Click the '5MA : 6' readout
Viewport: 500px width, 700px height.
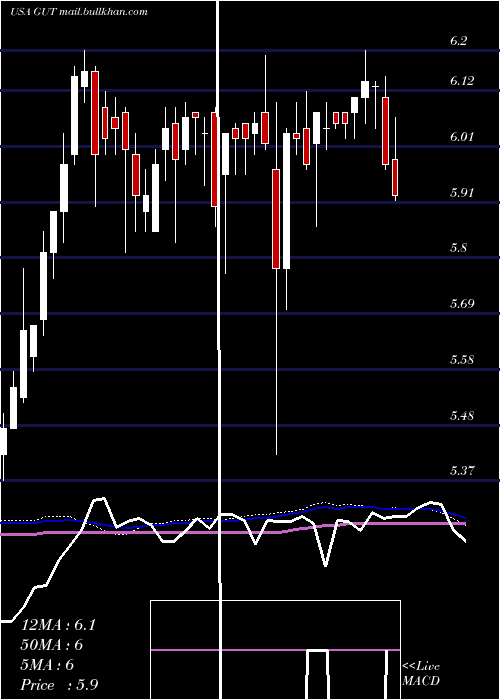point(47,665)
